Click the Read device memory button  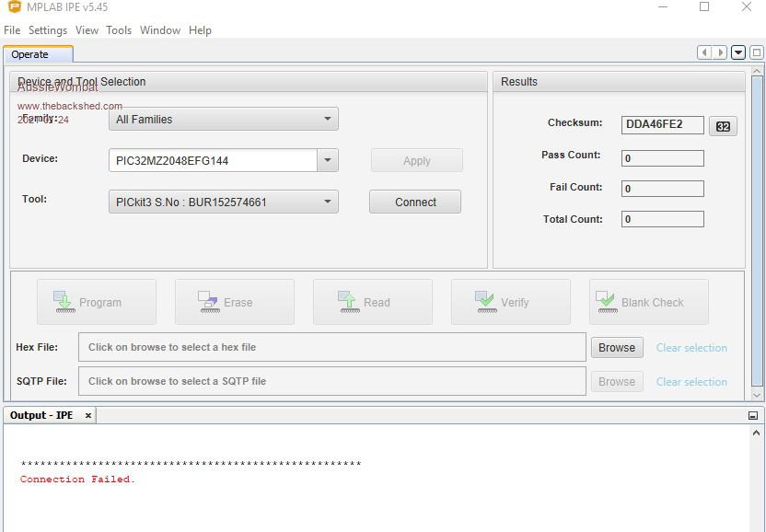[x=373, y=302]
